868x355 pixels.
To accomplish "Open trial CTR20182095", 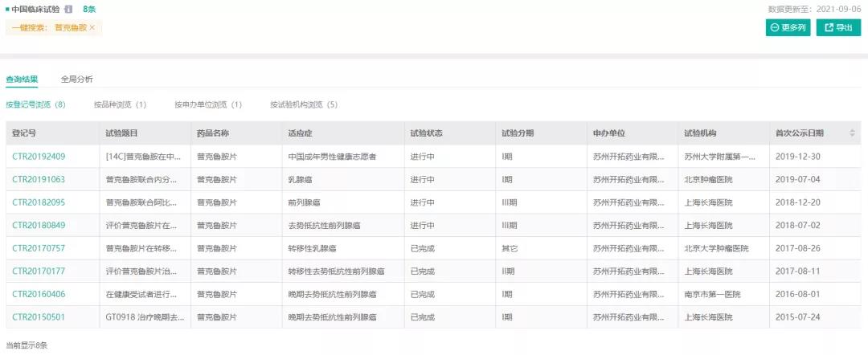I will 39,202.
